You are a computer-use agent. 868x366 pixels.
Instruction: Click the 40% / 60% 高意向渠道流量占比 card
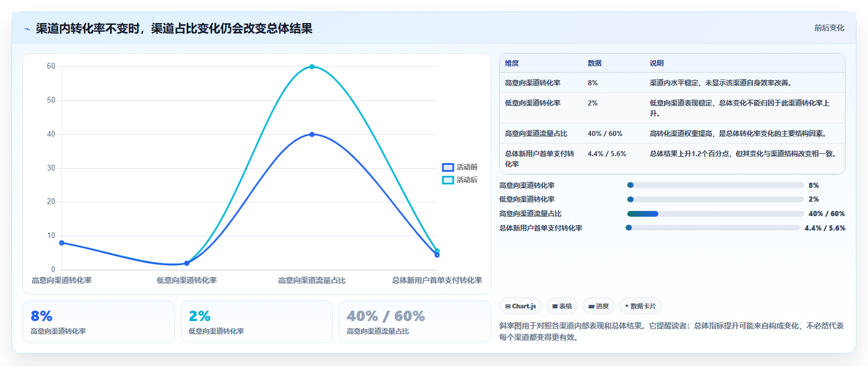415,322
